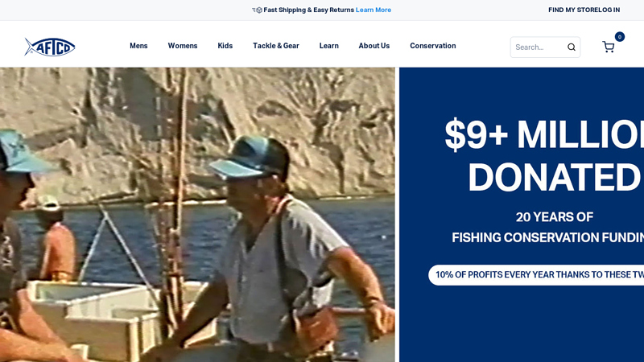Open the Womens menu

183,46
